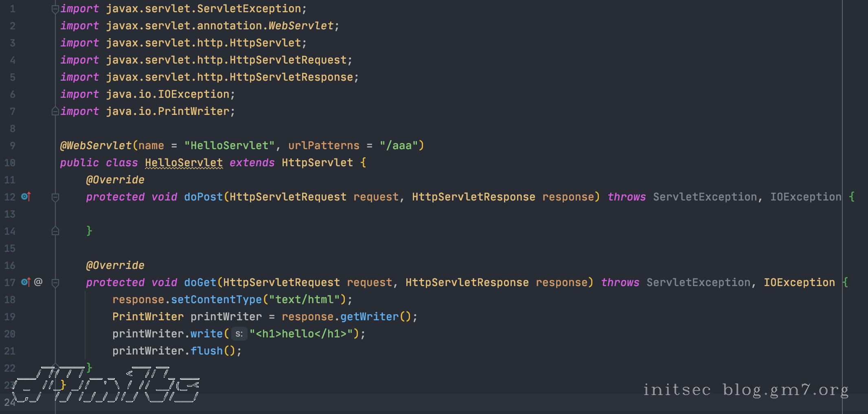Click the @ gutter icon on line 17
The width and height of the screenshot is (868, 414).
[38, 282]
